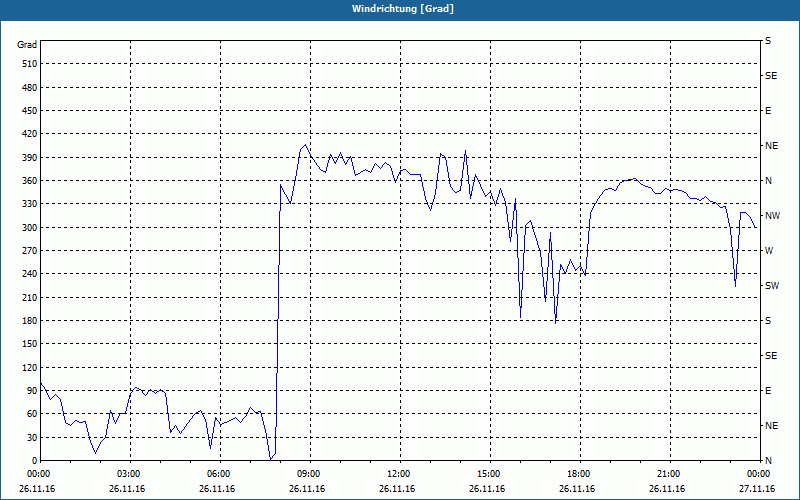Viewport: 800px width, 500px height.
Task: Click the 27.11.16 date label
Action: click(757, 489)
